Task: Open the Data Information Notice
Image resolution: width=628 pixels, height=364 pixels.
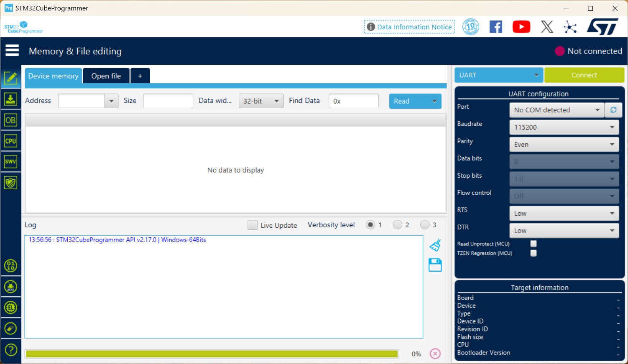Action: coord(409,27)
